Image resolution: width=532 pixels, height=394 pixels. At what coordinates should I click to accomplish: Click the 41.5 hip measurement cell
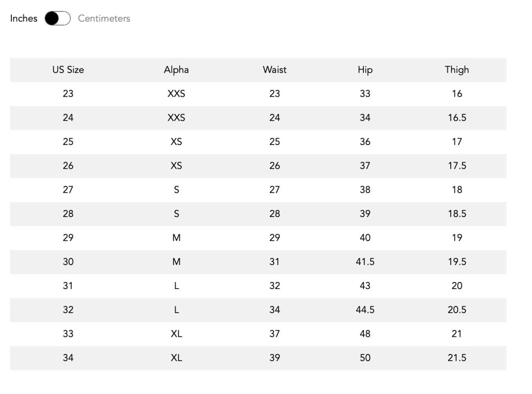(x=365, y=262)
